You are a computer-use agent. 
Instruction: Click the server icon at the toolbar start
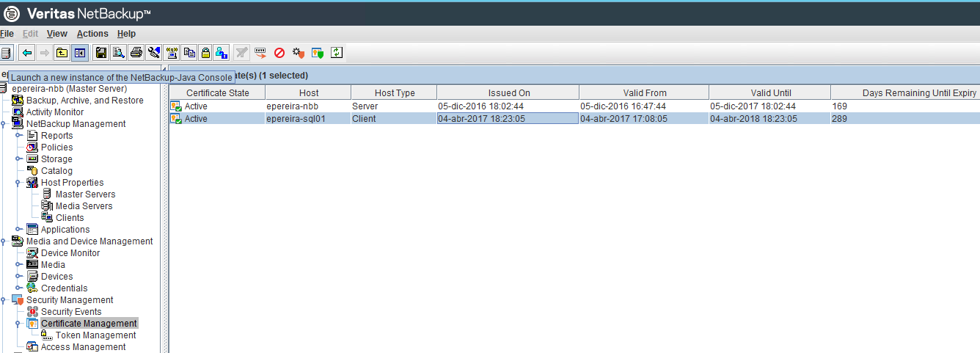[x=6, y=53]
